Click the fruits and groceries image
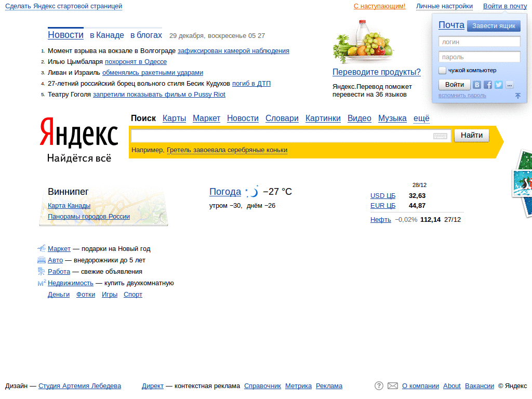Screen dimensions: 532x399 coord(363,42)
